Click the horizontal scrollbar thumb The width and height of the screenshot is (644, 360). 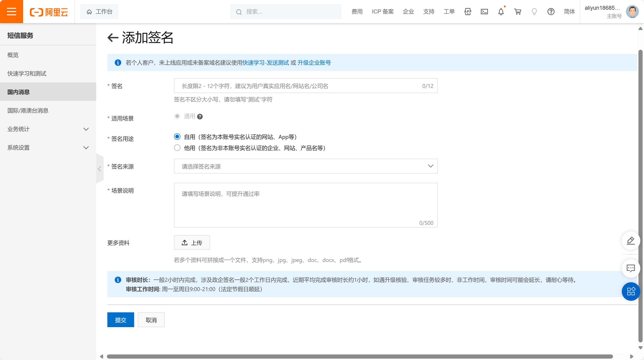point(359,357)
